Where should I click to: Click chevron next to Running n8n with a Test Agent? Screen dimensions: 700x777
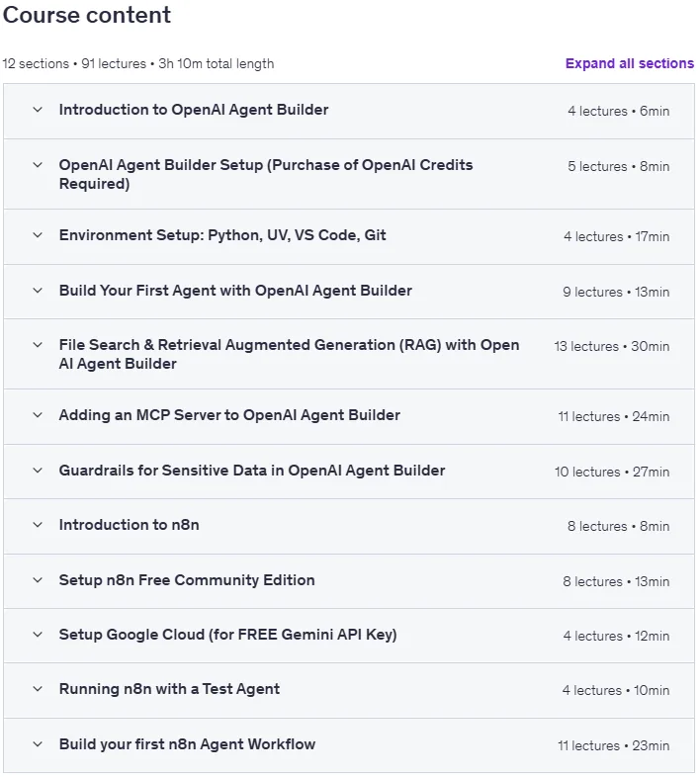pos(38,689)
